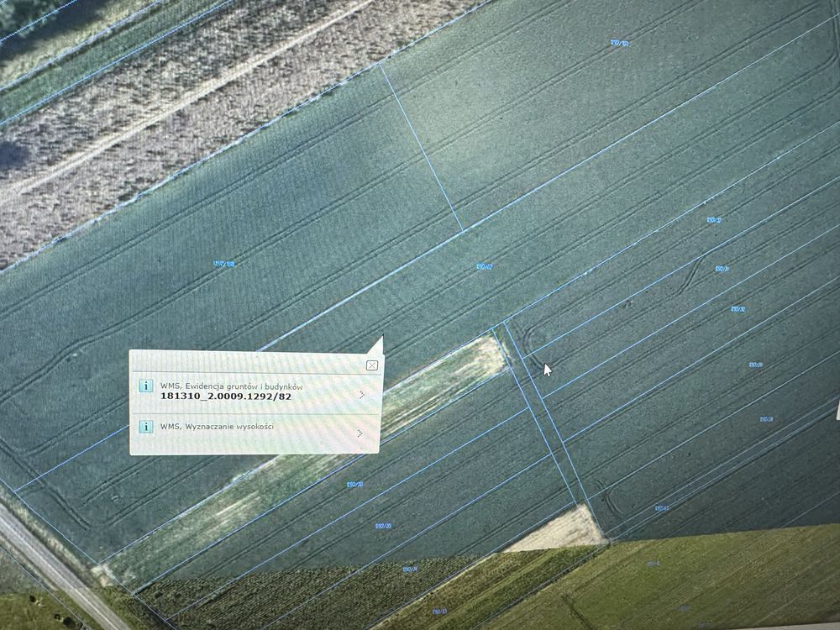The width and height of the screenshot is (840, 630).
Task: Click the parcel label in the field above the popup
Action: coord(223,264)
